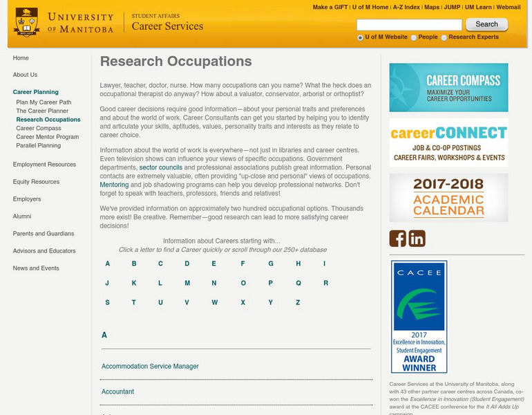Jump to careers starting with N
Viewport: 532px width, 415px height.
point(214,283)
